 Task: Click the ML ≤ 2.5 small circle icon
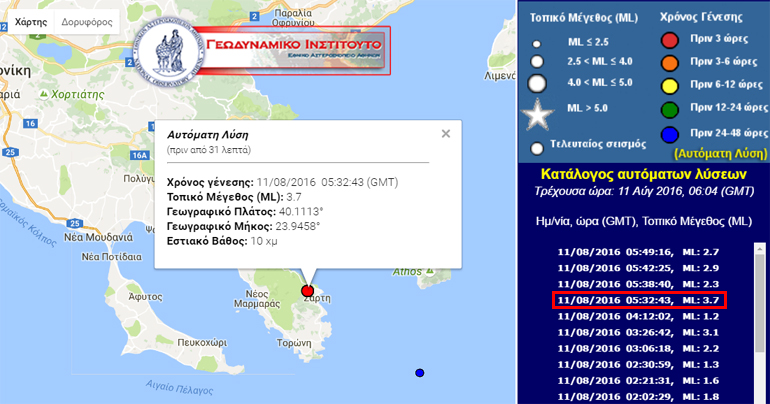[537, 44]
